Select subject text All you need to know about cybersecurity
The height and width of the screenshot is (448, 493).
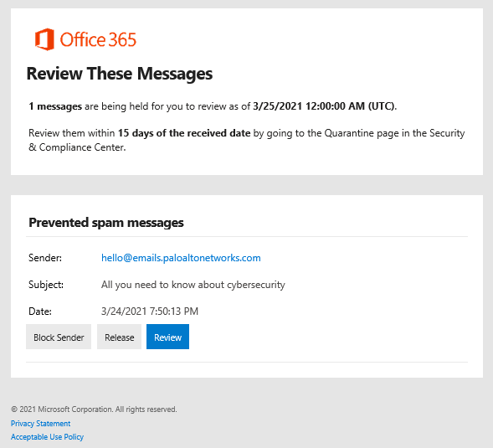click(x=193, y=285)
